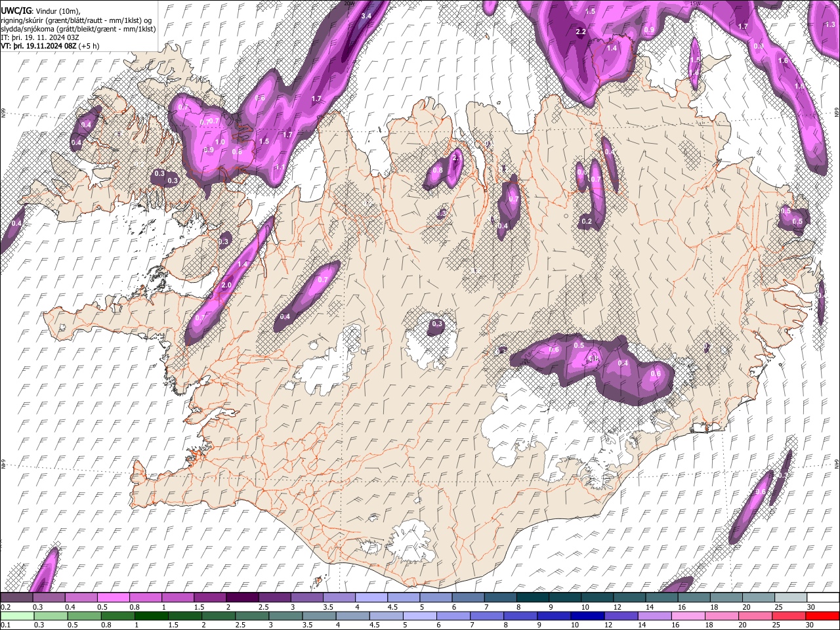Click the 1.3 precipitation value on the map
This screenshot has height=630, width=840.
(830, 24)
